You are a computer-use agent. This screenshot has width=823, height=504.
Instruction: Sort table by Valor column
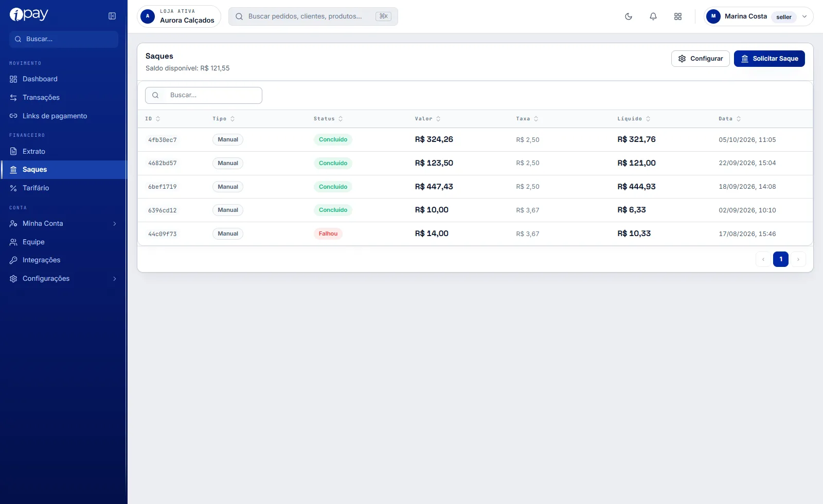click(428, 119)
